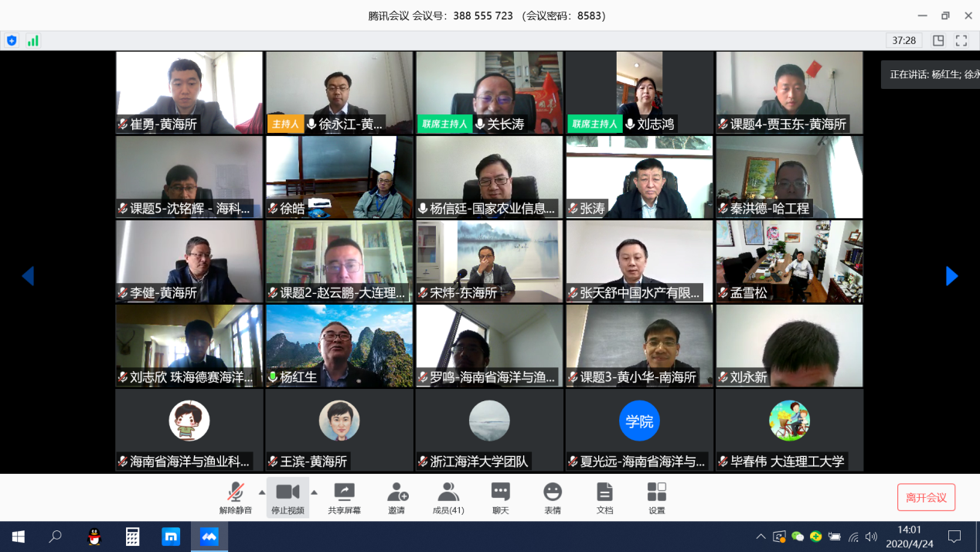Viewport: 980px width, 552px height.
Task: Click 海南省海洋与渔业科 cartoon avatar
Action: point(189,421)
